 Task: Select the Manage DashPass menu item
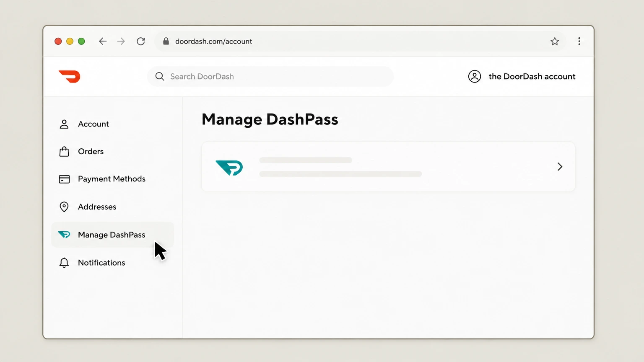(x=112, y=235)
